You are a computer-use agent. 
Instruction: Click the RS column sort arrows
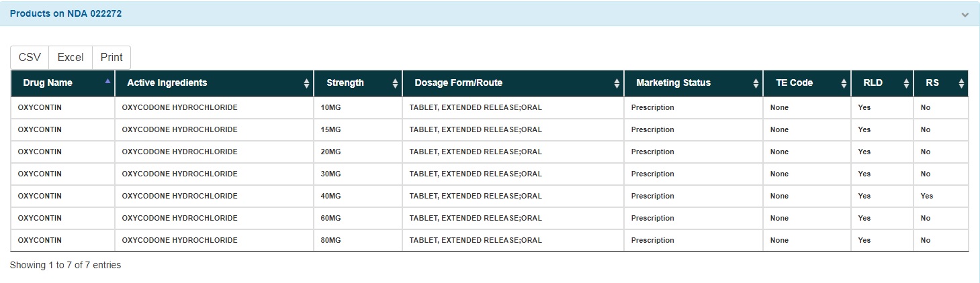click(x=961, y=83)
